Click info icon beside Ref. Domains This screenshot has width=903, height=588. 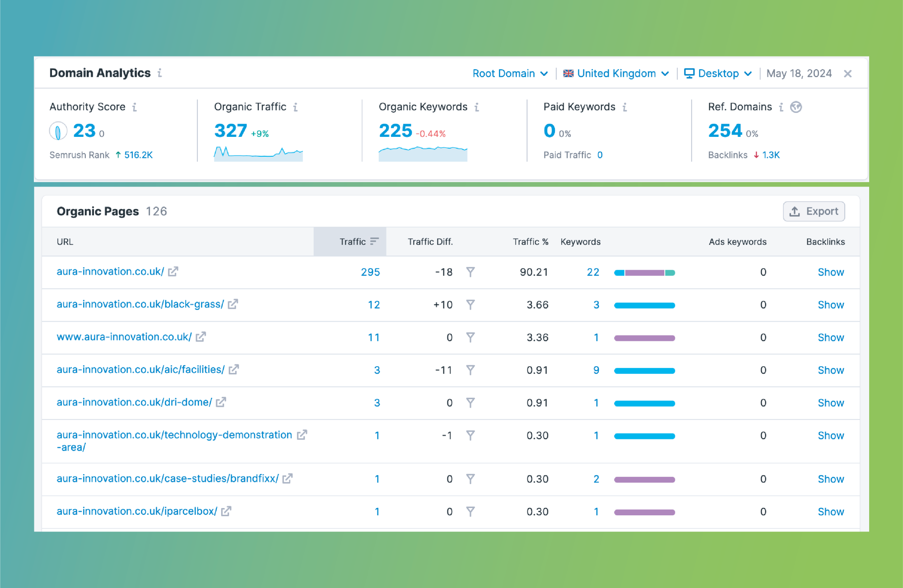pyautogui.click(x=781, y=107)
